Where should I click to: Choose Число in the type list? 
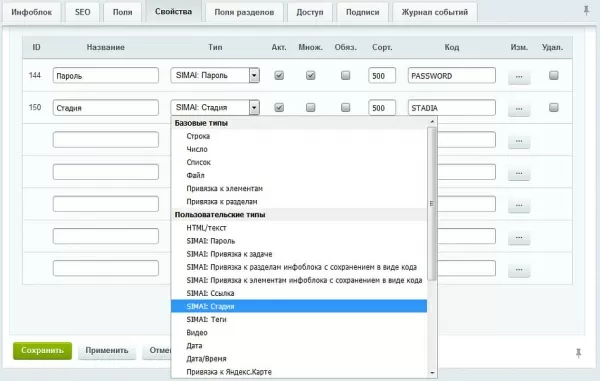[x=299, y=149]
